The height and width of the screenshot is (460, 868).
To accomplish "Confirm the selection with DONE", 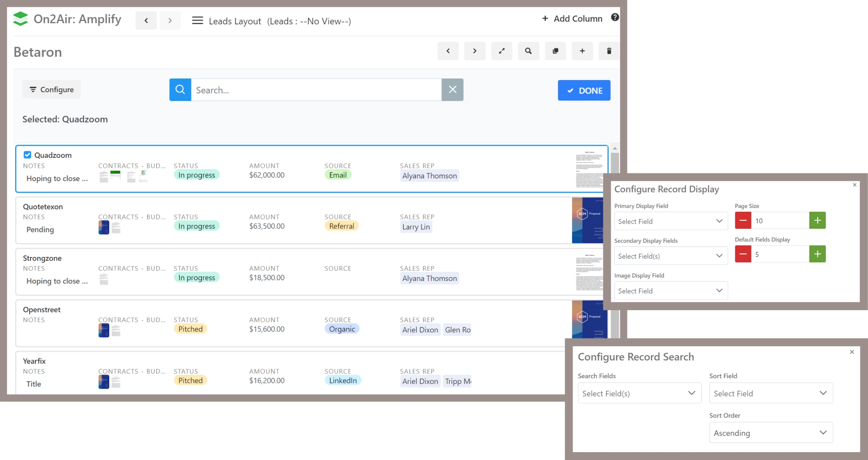I will 584,90.
